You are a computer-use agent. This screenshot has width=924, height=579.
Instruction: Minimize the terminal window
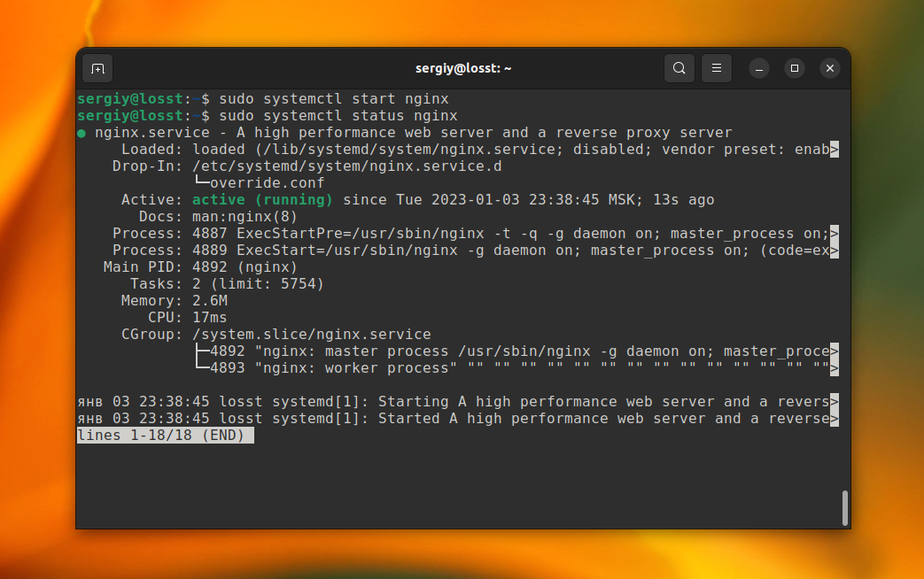point(759,68)
